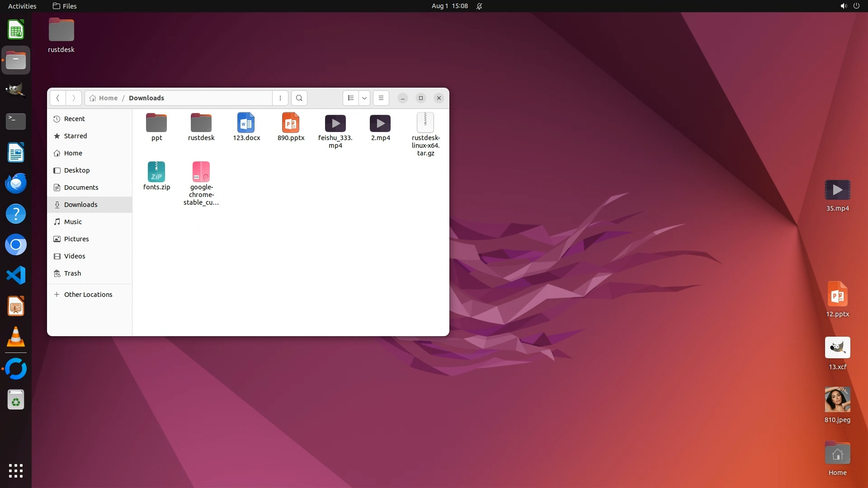This screenshot has width=868, height=488.
Task: Open view options dropdown arrow
Action: [x=364, y=98]
